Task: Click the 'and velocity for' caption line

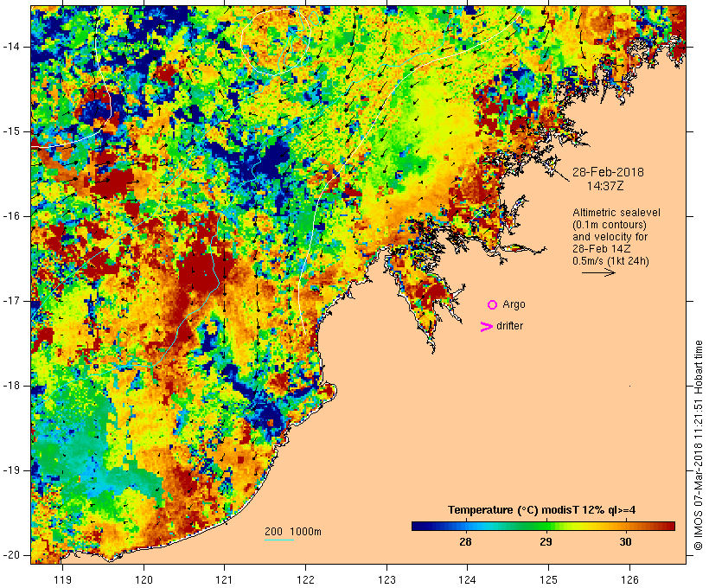Action: click(610, 237)
